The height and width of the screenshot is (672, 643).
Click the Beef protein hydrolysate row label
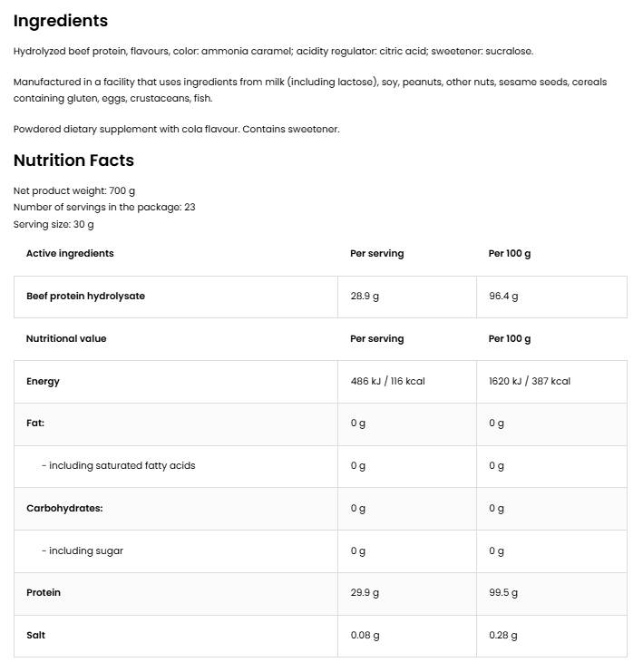click(x=85, y=297)
